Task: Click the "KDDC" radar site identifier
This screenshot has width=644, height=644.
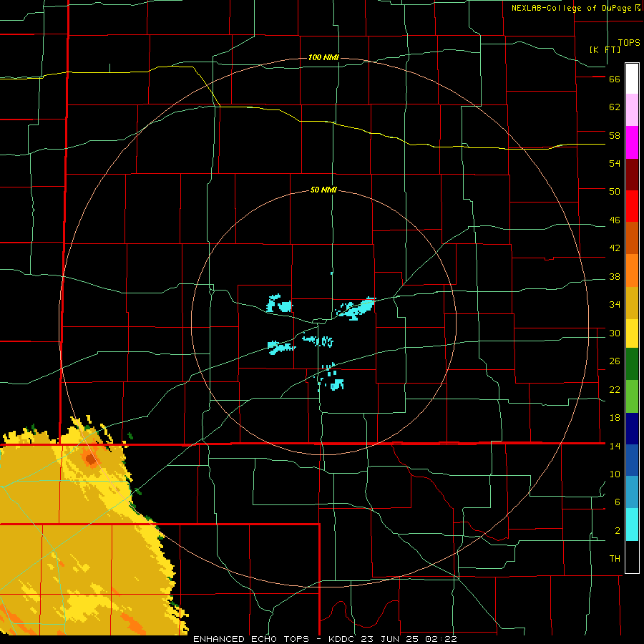Action: (x=343, y=639)
